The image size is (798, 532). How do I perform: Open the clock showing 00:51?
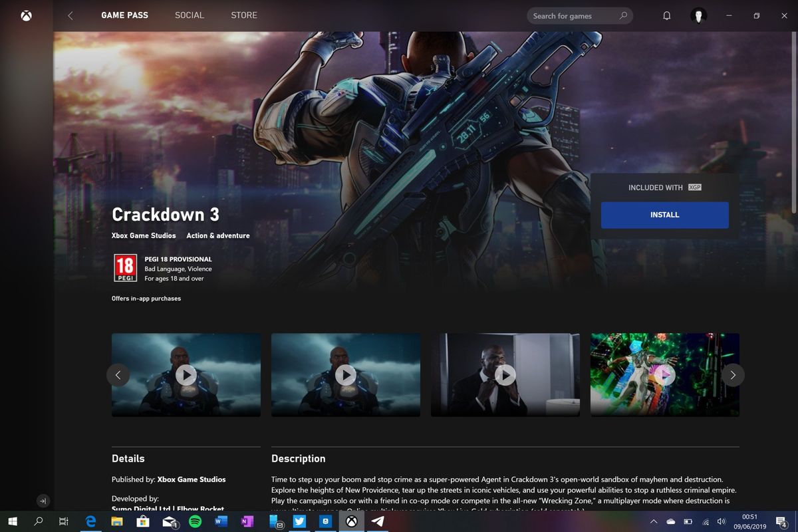[749, 522]
